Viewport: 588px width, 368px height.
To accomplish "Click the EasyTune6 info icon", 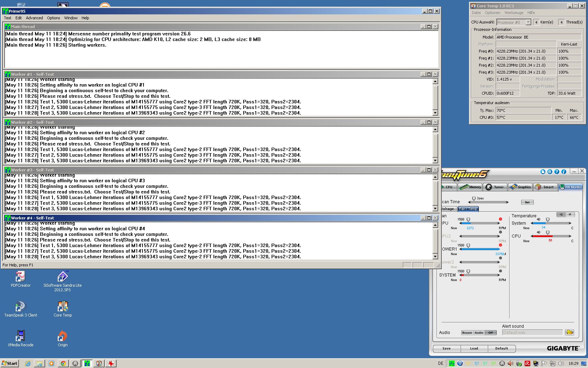I will coord(564,172).
